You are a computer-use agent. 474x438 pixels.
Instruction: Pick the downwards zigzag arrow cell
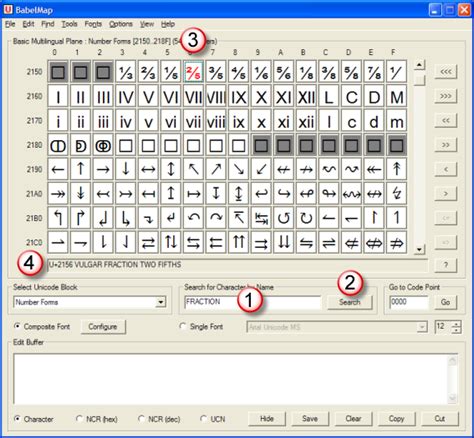396,194
